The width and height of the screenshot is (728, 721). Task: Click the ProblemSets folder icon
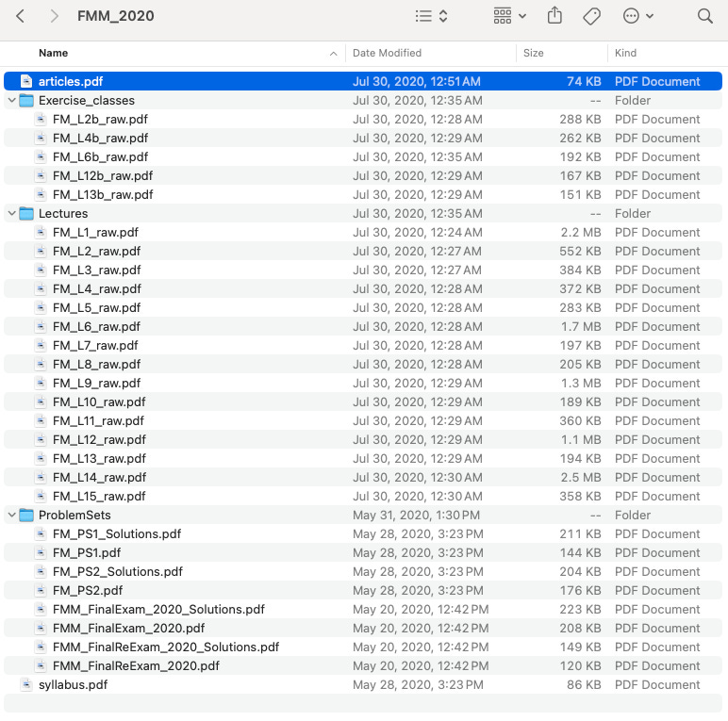tap(26, 515)
